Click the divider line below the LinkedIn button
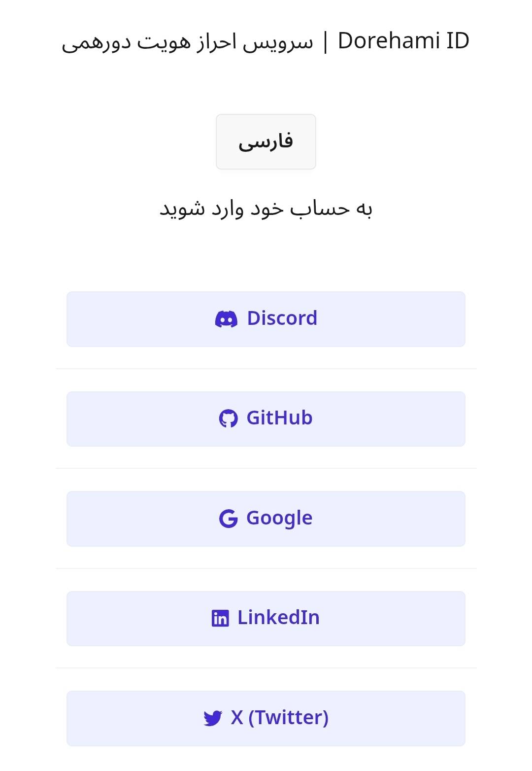 click(266, 668)
